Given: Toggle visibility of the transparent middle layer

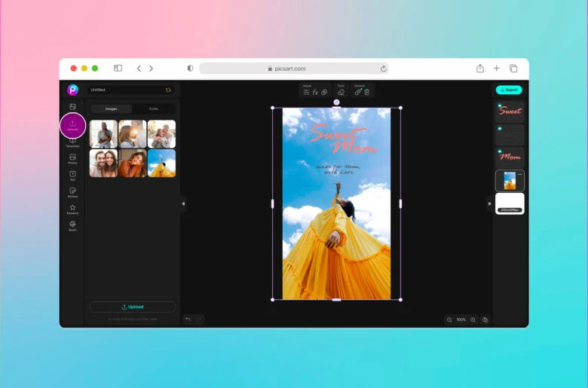Looking at the screenshot, I should click(x=499, y=128).
